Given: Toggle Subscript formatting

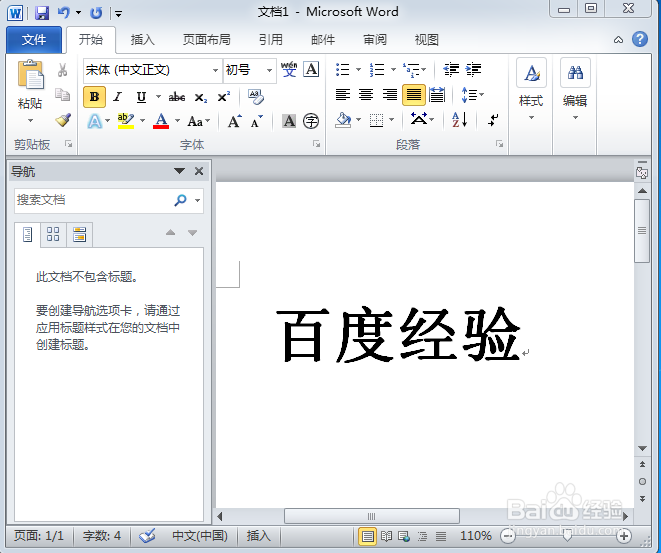Looking at the screenshot, I should (x=201, y=97).
